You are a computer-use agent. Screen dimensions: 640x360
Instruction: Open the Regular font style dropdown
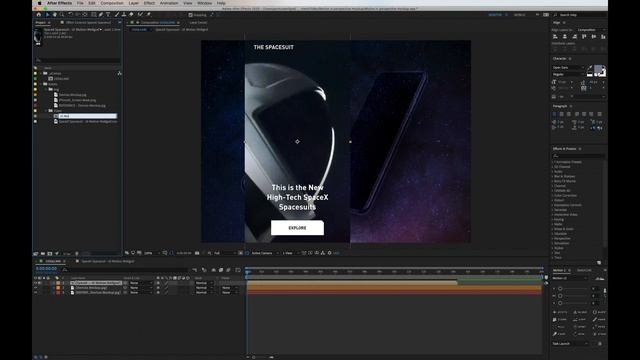(568, 74)
